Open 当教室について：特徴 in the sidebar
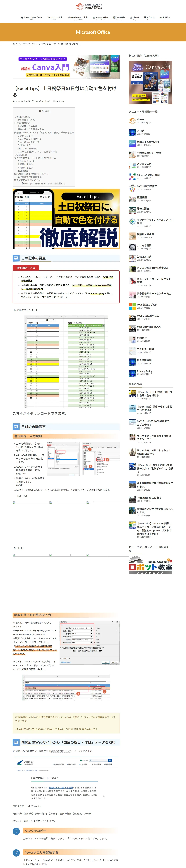Image resolution: width=186 pixels, height=868 pixels. (x=149, y=153)
